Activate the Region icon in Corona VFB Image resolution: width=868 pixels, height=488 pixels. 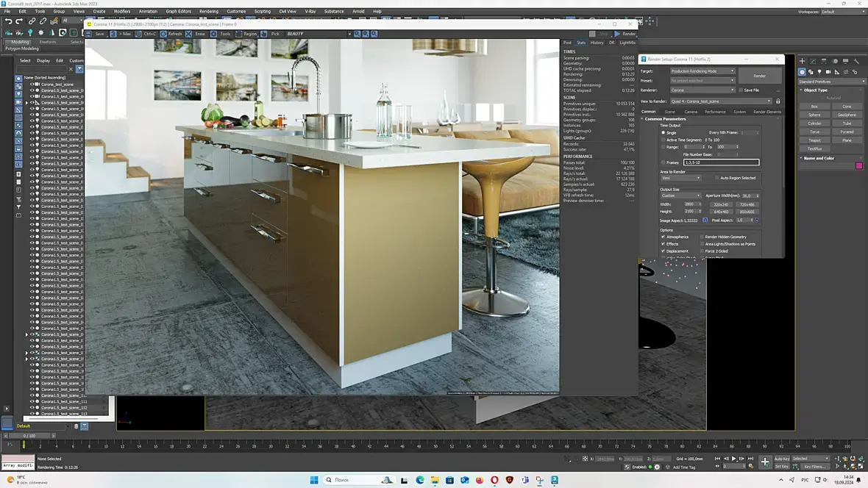(238, 34)
